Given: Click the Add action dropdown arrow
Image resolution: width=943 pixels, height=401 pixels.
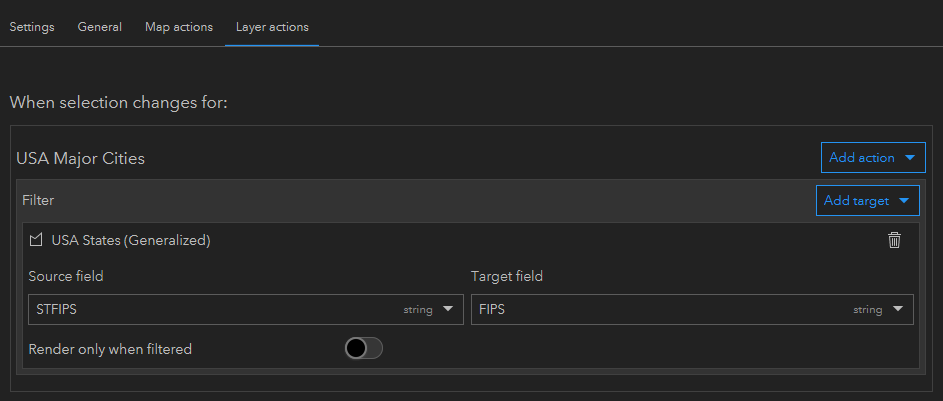Looking at the screenshot, I should [909, 158].
